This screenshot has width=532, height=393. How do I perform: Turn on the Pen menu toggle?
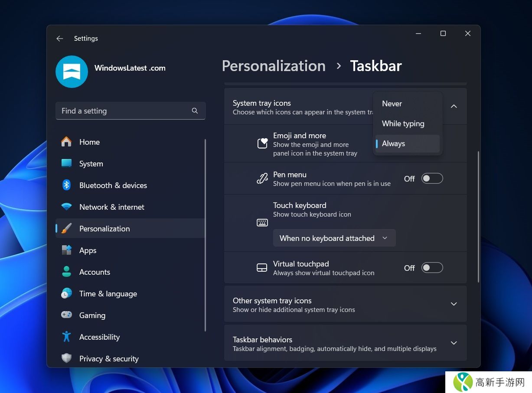pyautogui.click(x=432, y=179)
